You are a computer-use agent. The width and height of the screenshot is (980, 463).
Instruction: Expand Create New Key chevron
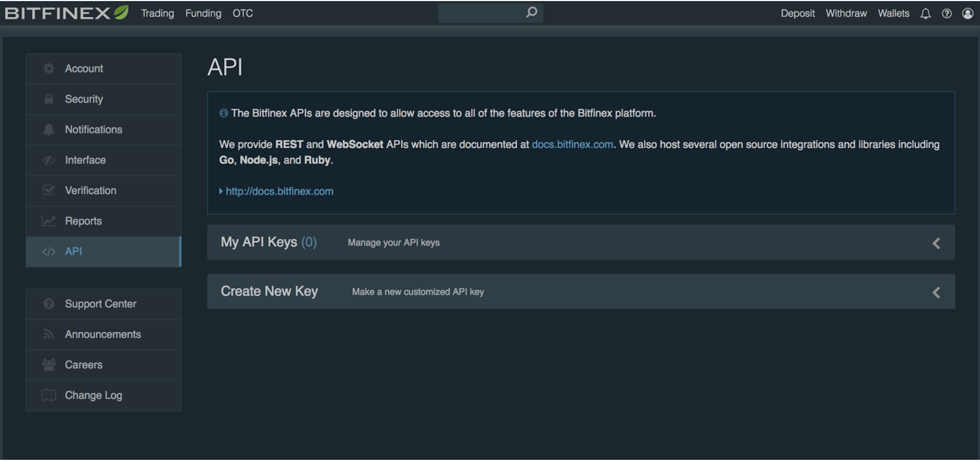(936, 292)
